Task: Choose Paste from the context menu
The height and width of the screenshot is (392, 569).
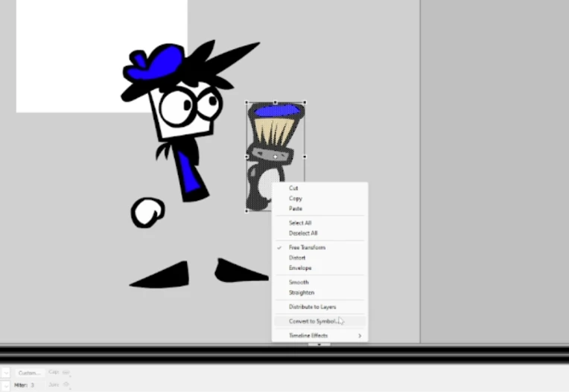Action: [320, 208]
